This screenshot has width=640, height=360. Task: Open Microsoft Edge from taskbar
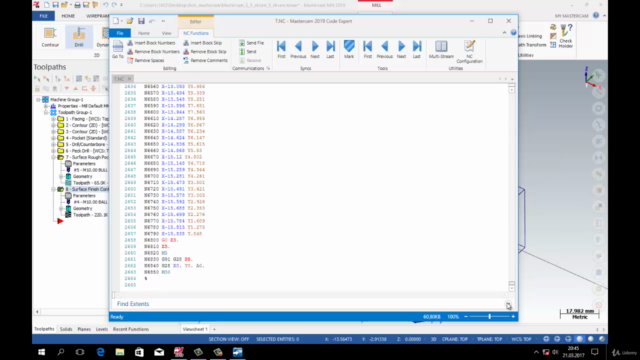(x=100, y=352)
